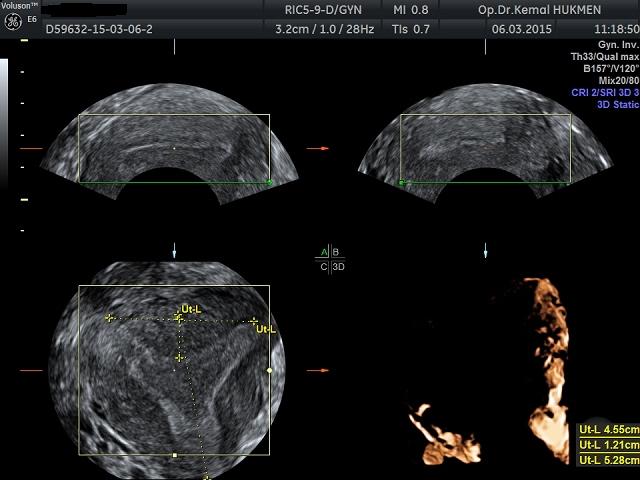
Task: Click the white center dot in plane A
Action: (174, 148)
